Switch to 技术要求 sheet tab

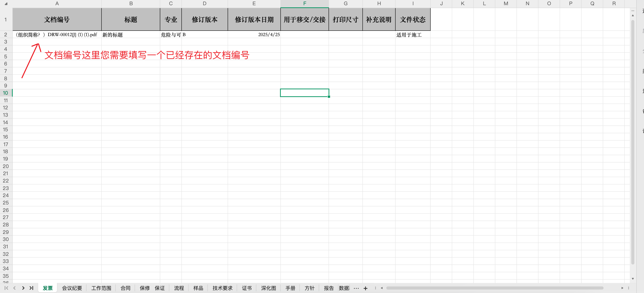pos(222,288)
